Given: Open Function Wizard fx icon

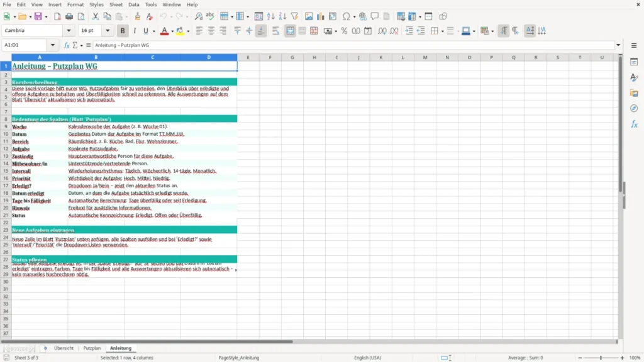Looking at the screenshot, I should 67,45.
